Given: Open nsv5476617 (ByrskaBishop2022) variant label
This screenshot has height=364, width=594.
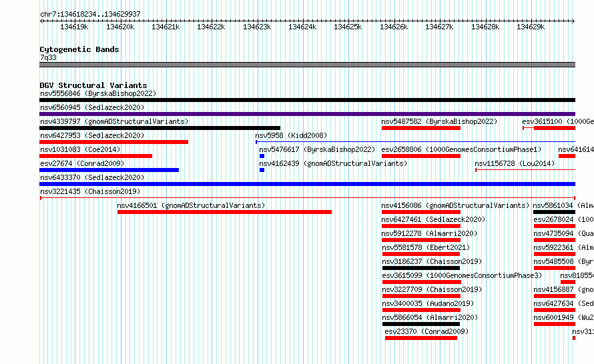Looking at the screenshot, I should click(x=317, y=149).
